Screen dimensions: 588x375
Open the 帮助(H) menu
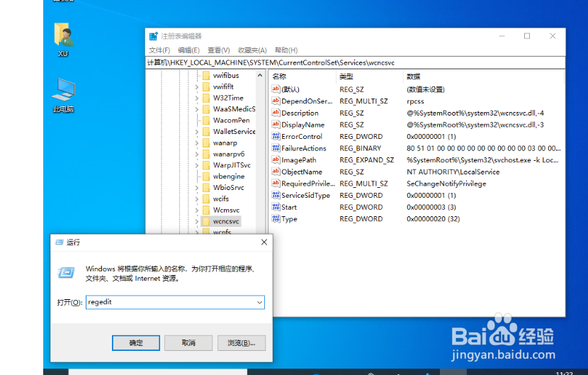click(286, 50)
